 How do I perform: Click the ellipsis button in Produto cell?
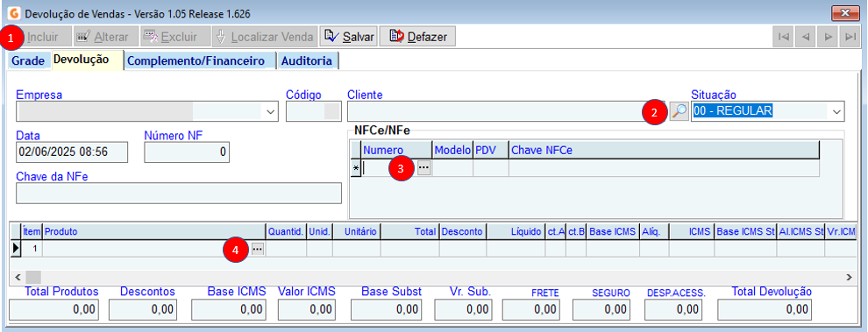tap(258, 249)
